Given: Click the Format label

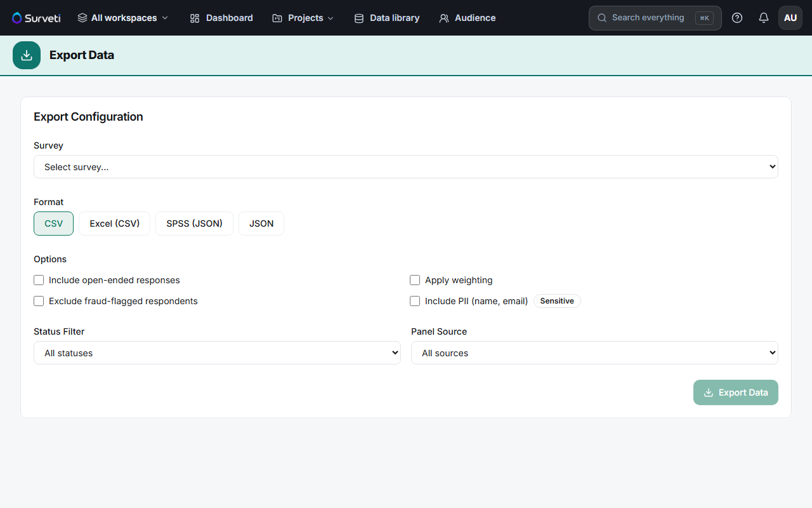Looking at the screenshot, I should coord(49,202).
